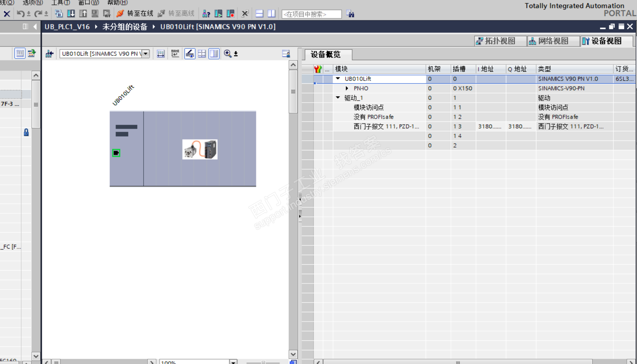The height and width of the screenshot is (364, 637).
Task: Open the zoom percentage dropdown at the bottom
Action: pyautogui.click(x=233, y=362)
